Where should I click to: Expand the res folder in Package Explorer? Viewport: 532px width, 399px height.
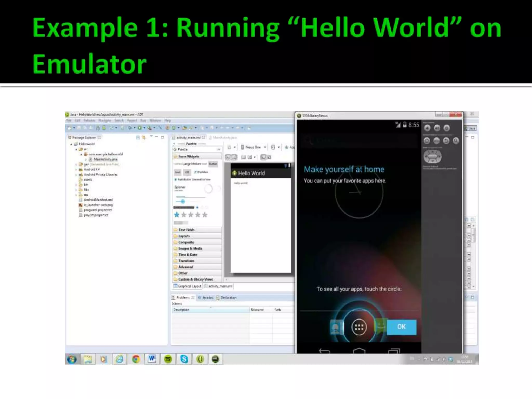[76, 195]
